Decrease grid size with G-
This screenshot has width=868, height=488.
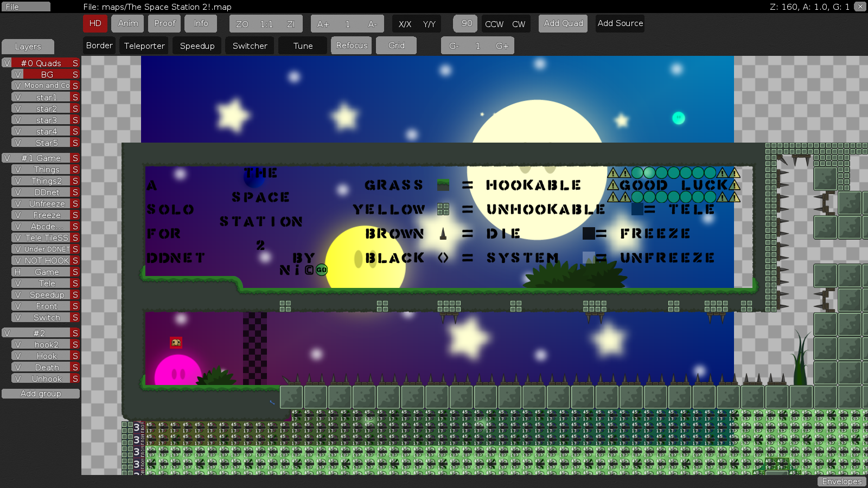[x=454, y=46]
